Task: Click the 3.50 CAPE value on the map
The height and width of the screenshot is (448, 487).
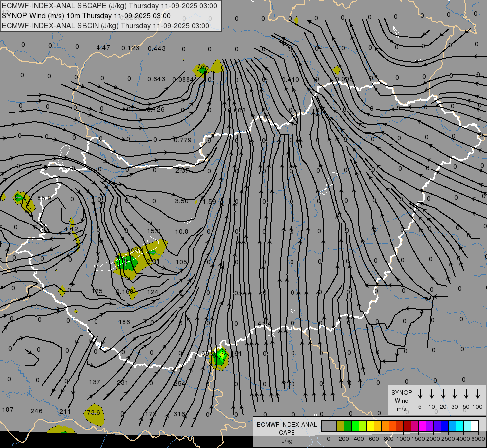Action: (x=182, y=201)
